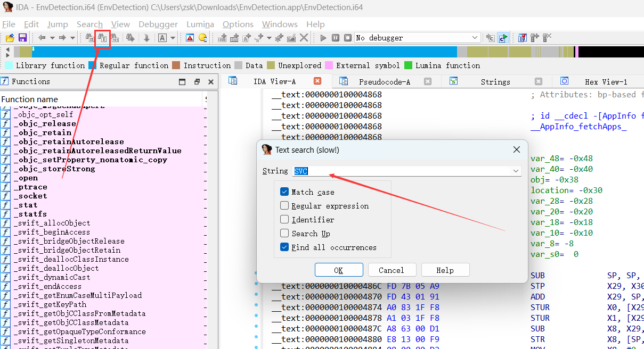Click the start debugger play icon

pos(323,38)
